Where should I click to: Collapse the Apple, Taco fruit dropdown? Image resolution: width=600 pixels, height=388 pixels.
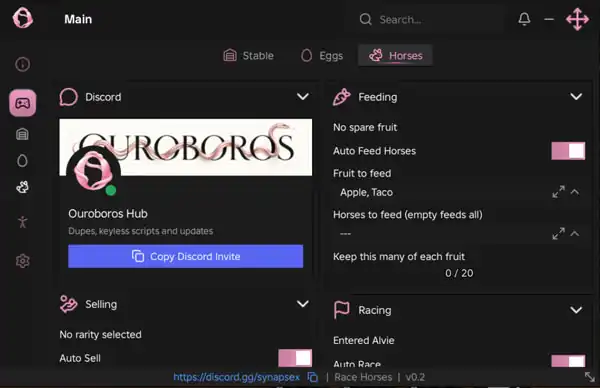coord(575,192)
